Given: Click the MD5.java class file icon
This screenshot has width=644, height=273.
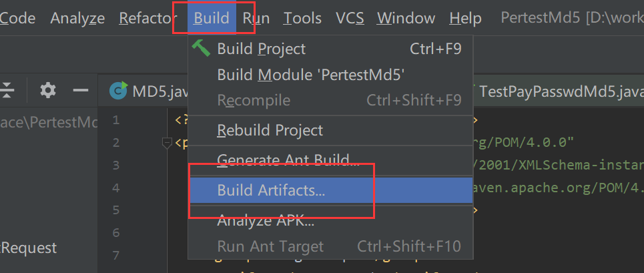Looking at the screenshot, I should click(x=118, y=90).
